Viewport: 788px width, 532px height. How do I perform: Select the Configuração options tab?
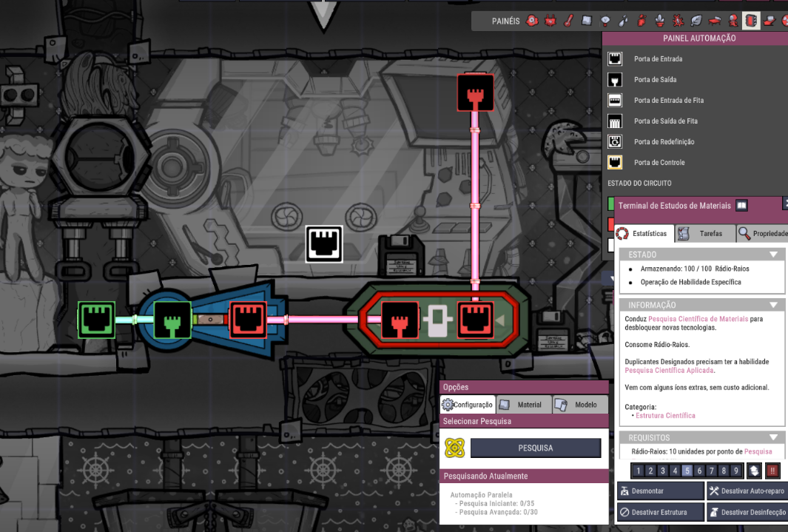pos(468,405)
